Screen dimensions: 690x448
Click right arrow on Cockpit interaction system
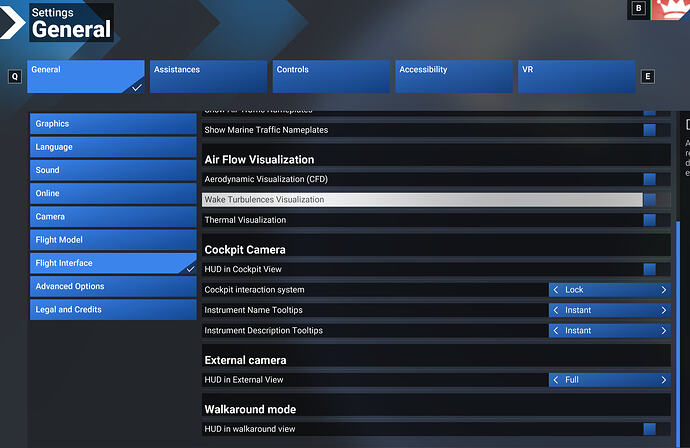(x=664, y=290)
